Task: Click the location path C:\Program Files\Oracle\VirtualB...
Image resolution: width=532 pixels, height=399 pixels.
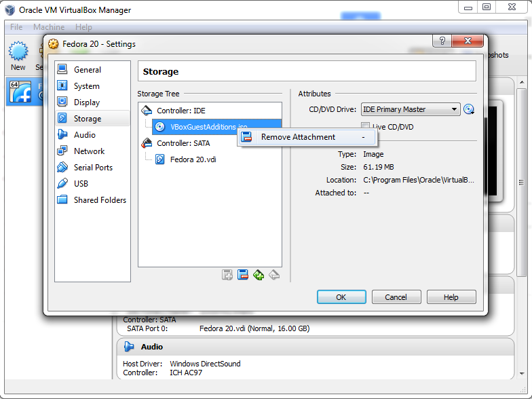Action: [x=418, y=180]
